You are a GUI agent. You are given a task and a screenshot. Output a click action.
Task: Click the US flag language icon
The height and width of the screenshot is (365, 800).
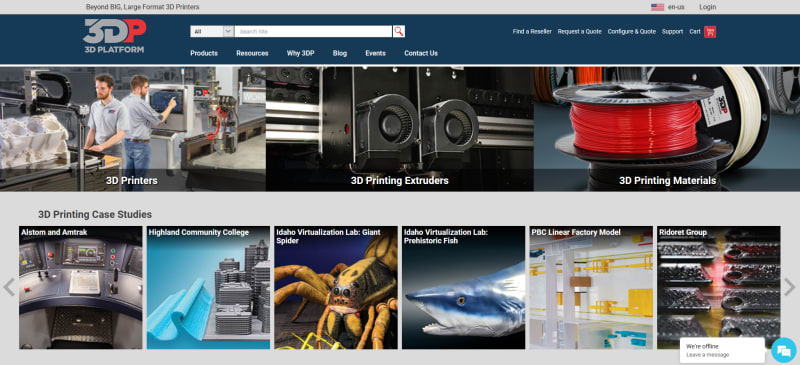657,7
